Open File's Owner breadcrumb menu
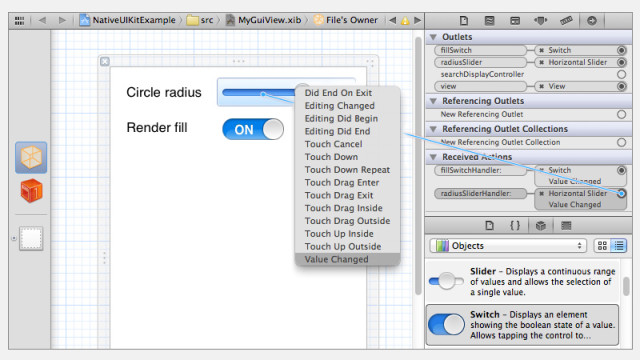Image resolution: width=640 pixels, height=360 pixels. click(x=346, y=20)
